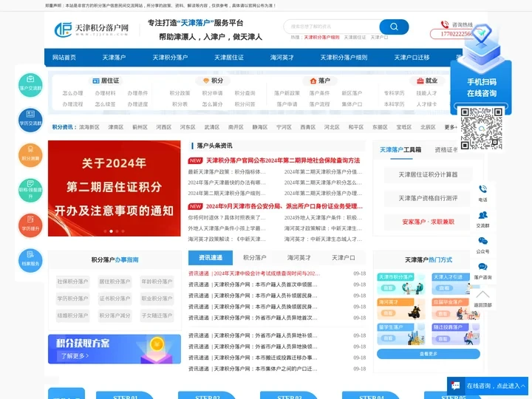This screenshot has height=399, width=532.
Task: Click 天津落户资格自行测评 button
Action: (428, 198)
